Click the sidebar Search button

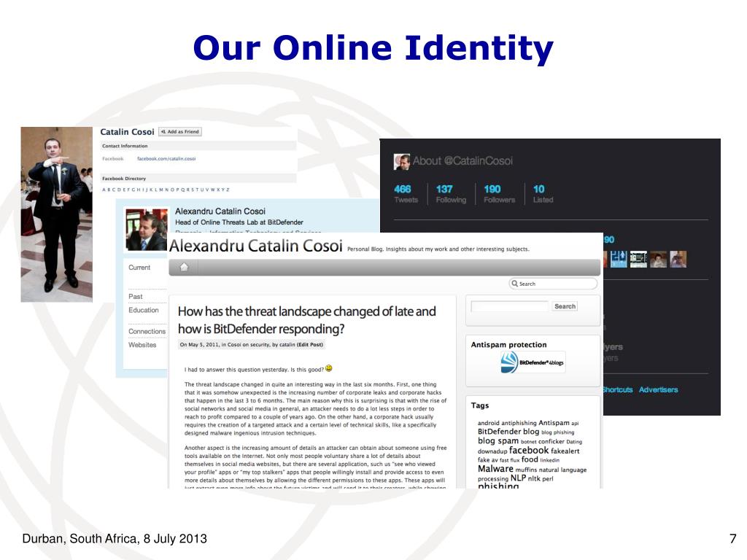[565, 306]
